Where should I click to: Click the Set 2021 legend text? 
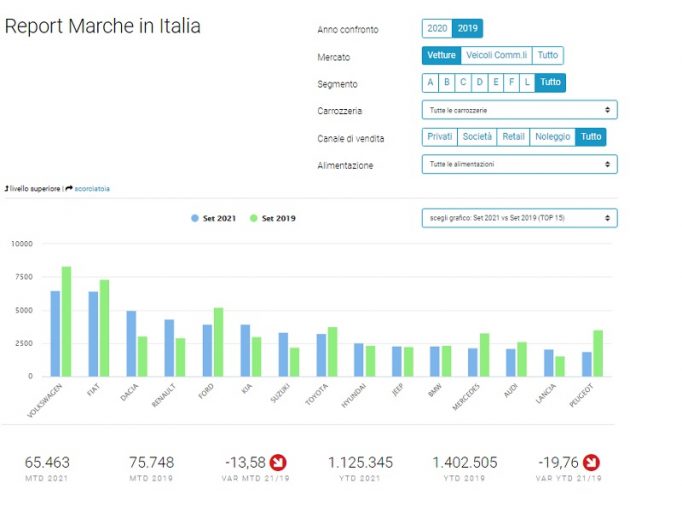pyautogui.click(x=219, y=218)
